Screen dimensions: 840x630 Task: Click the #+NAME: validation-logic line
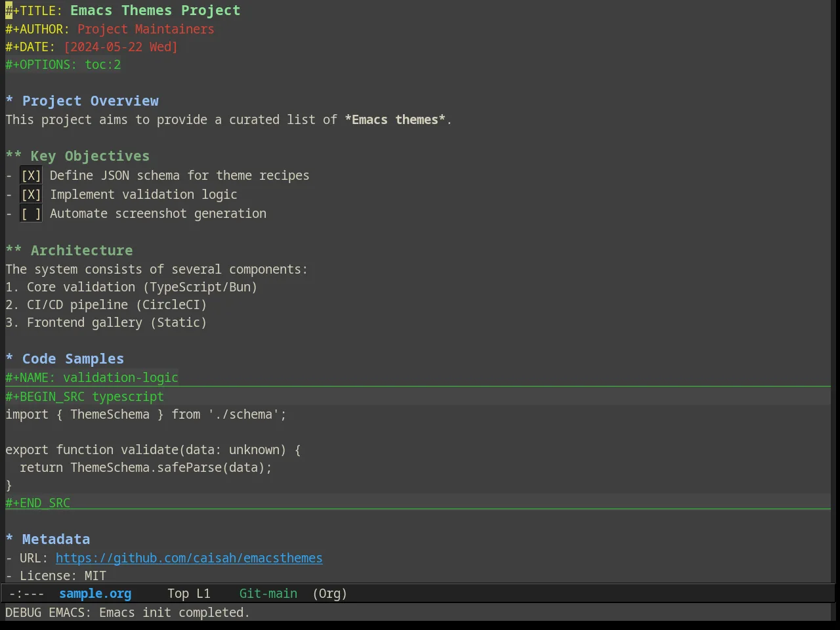pyautogui.click(x=92, y=377)
